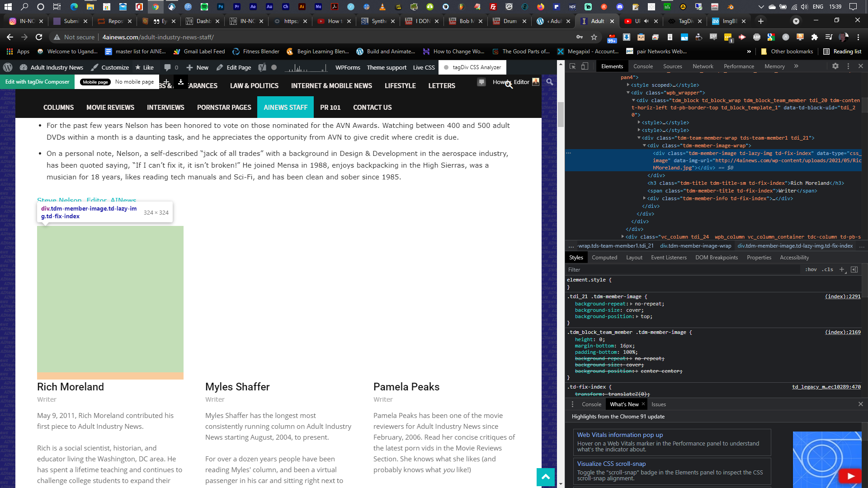868x488 pixels.
Task: Show hidden bookmarks with chevron
Action: [749, 52]
